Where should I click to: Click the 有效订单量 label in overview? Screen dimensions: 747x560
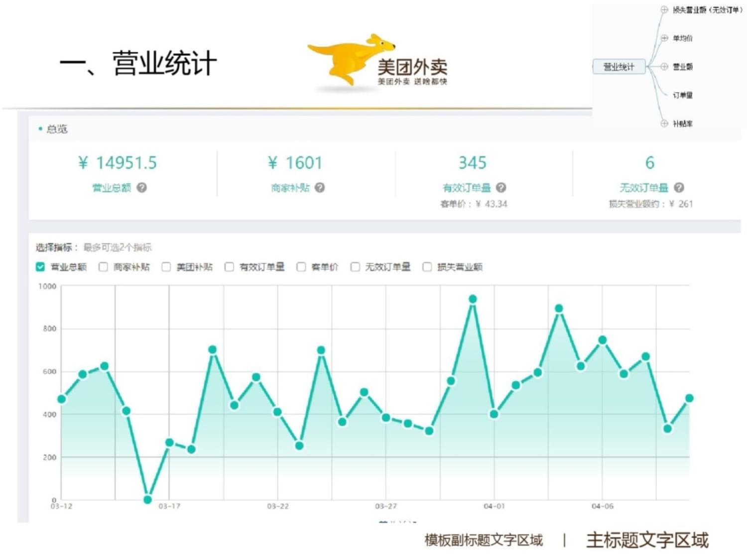[x=467, y=188]
